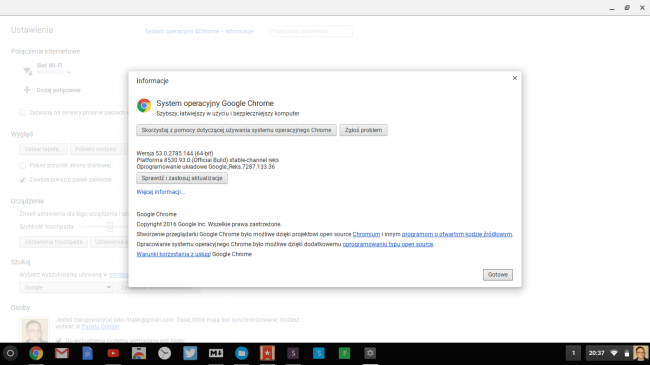Click the 20:37 clock in tray
Screen dimensions: 650x365
[x=596, y=353]
